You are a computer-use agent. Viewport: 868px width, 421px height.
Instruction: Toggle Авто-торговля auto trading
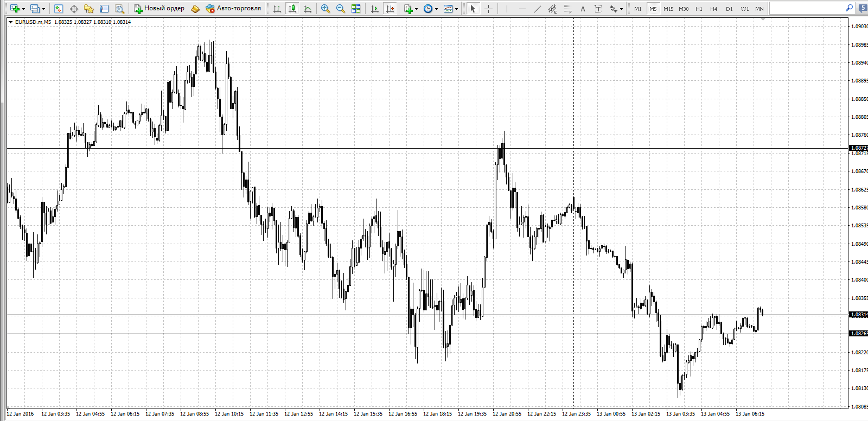(x=233, y=9)
